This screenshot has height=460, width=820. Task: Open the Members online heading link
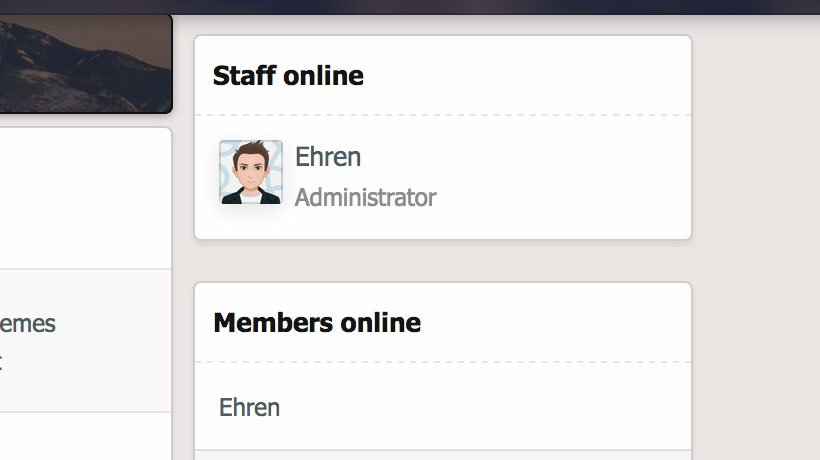click(317, 323)
